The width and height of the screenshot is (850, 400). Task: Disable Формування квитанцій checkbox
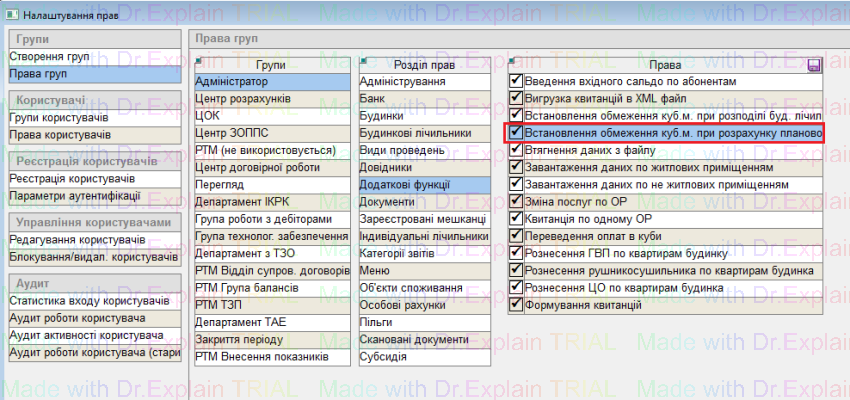click(x=516, y=305)
